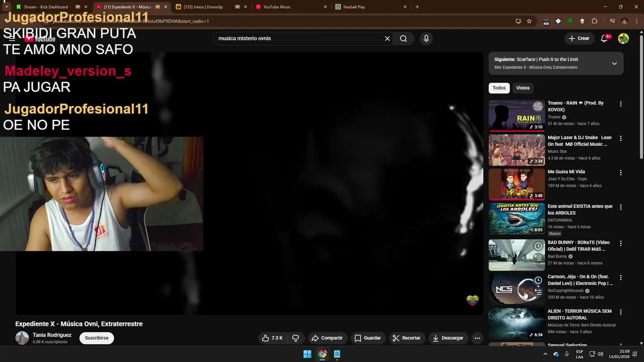Click the green extension icon in toolbar

[x=570, y=21]
